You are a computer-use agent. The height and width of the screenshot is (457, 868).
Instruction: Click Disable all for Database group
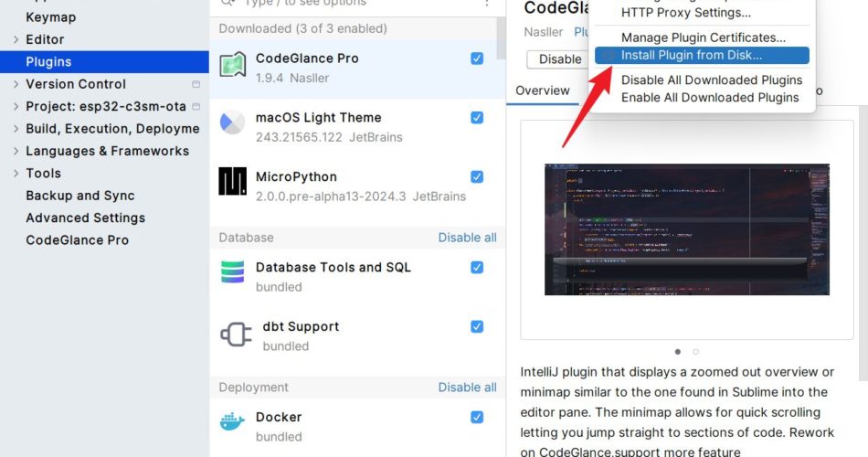click(467, 238)
